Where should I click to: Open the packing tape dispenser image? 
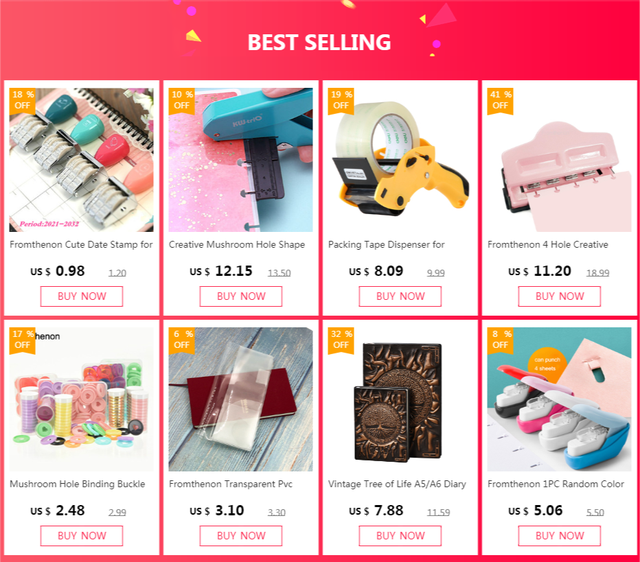400,160
